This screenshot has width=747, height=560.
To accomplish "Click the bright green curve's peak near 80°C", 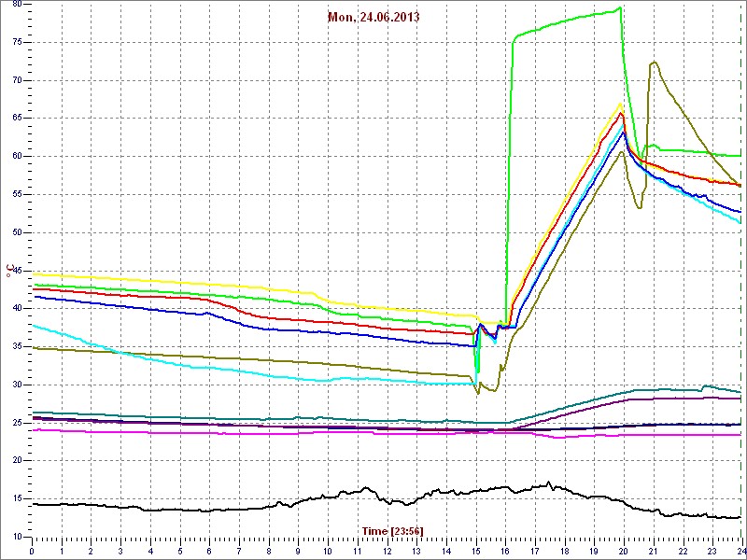I will 620,7.
